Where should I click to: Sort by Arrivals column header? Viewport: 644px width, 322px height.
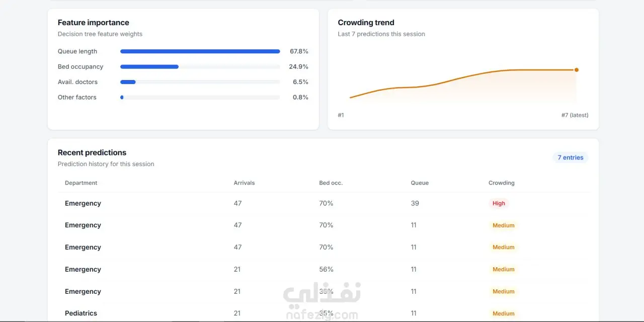(244, 183)
